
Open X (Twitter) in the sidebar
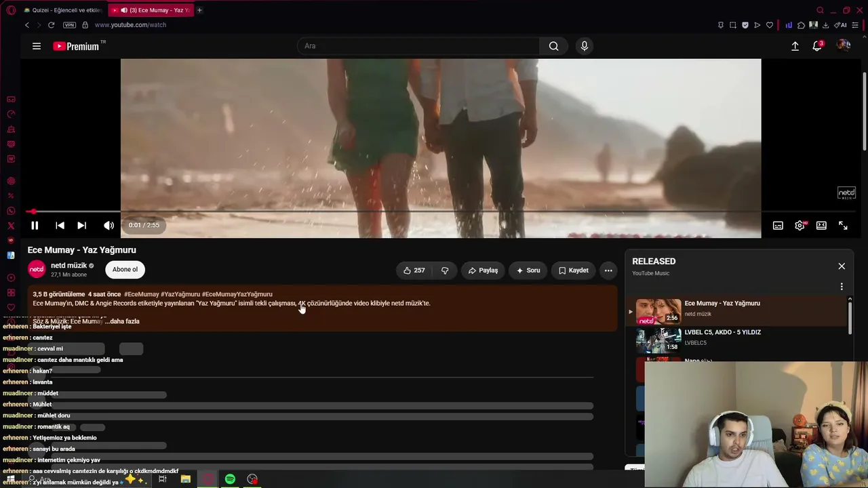pyautogui.click(x=11, y=226)
